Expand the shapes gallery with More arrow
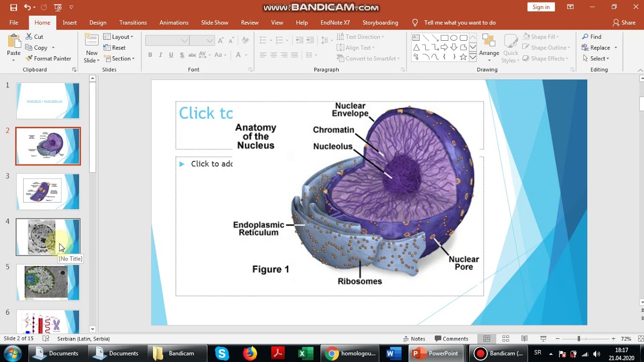644x362 pixels. (473, 57)
